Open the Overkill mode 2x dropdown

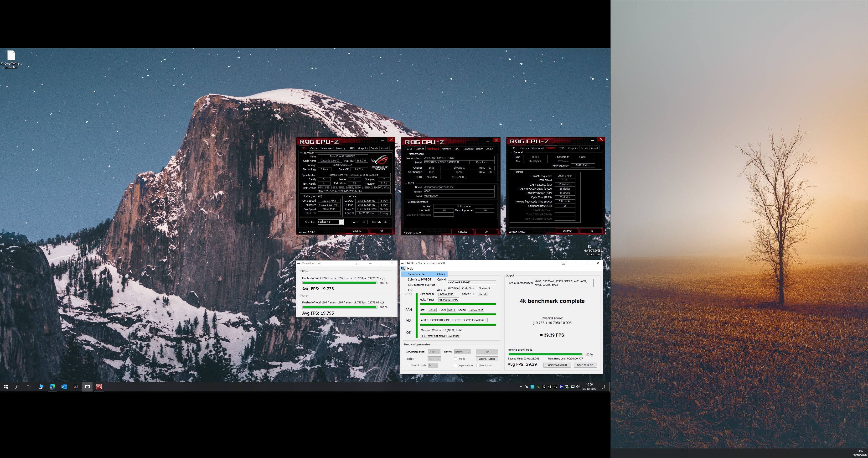point(433,366)
